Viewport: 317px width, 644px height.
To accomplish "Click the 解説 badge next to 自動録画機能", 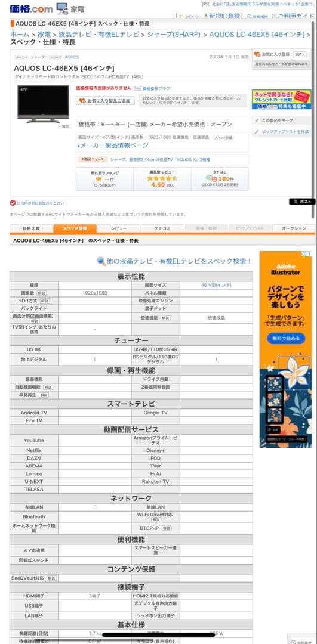I will (x=48, y=387).
